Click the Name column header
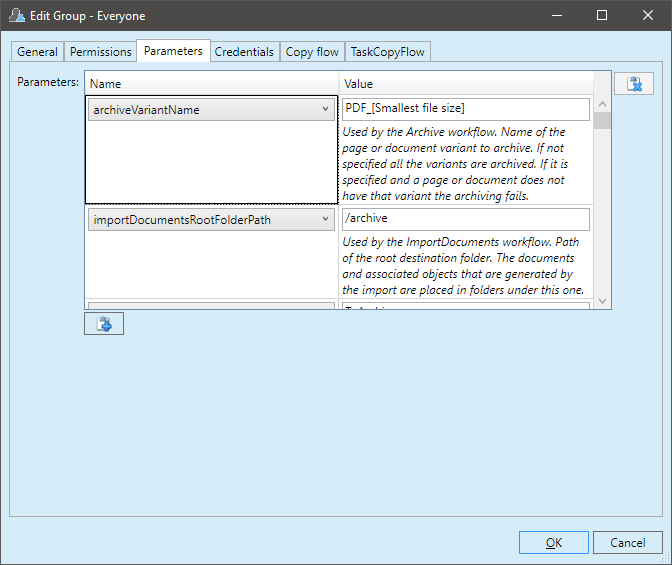The image size is (672, 565). click(x=212, y=84)
